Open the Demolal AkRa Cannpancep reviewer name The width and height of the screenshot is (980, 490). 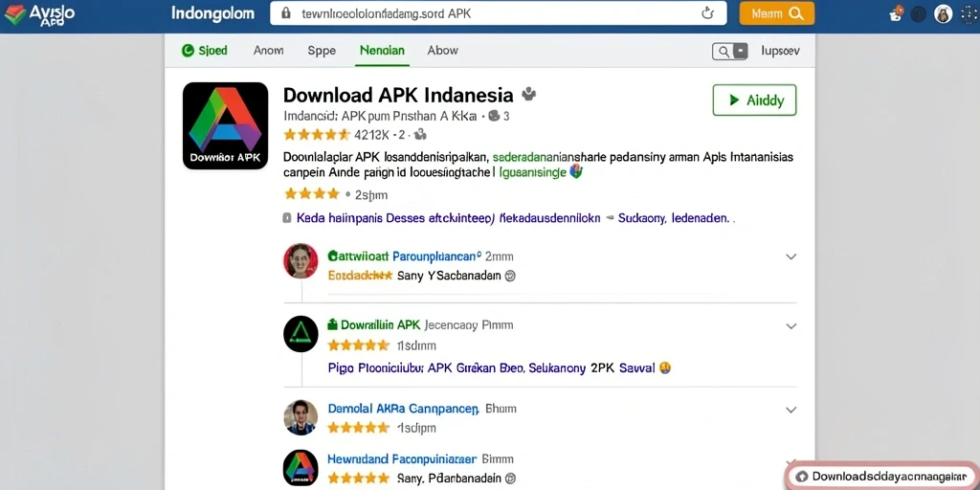[x=403, y=409]
